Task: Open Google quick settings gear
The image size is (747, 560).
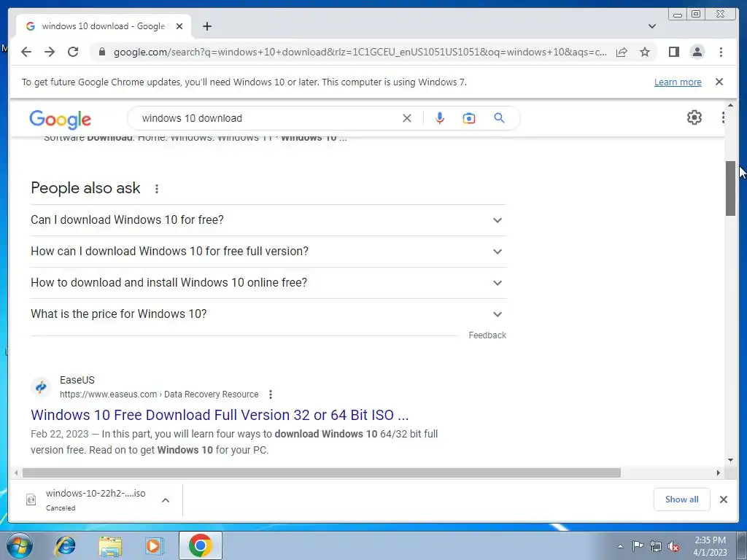Action: coord(694,117)
